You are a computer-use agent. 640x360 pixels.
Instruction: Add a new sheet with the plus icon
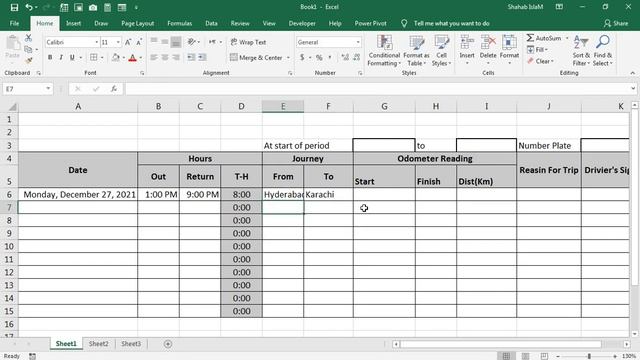[x=168, y=344]
